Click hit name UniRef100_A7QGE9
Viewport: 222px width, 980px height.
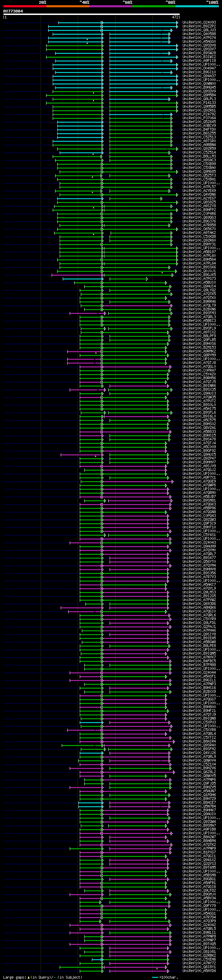(x=199, y=481)
